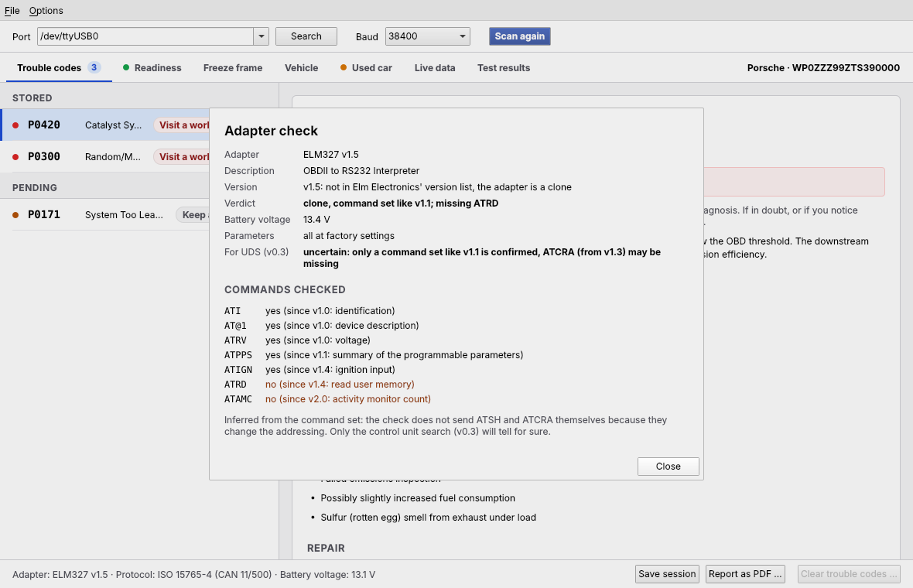
Task: Click the Visit a workshop badge on P0420
Action: 182,125
